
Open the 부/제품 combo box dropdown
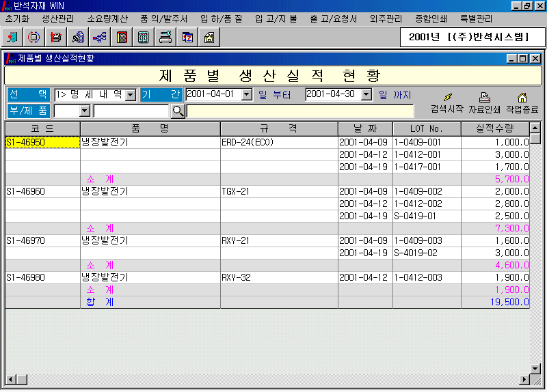[85, 111]
